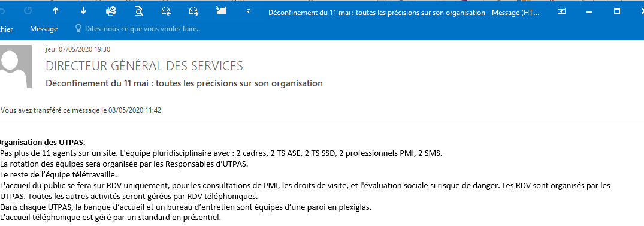Click the move-to-folder icon
644x226 pixels.
click(x=221, y=11)
